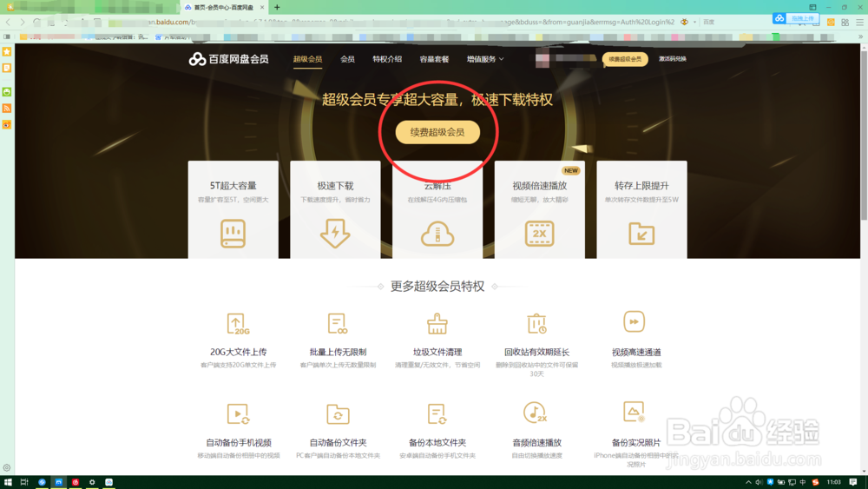Click the 音频倍速播放 music note icon
Image resolution: width=868 pixels, height=489 pixels.
(x=536, y=413)
